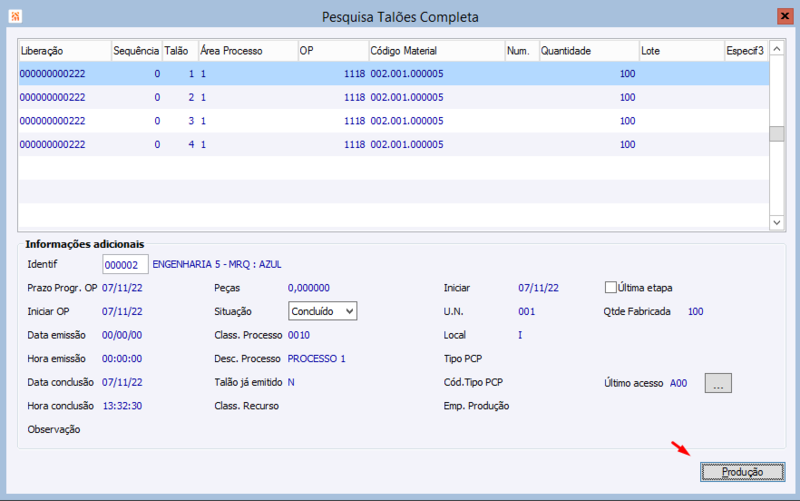The image size is (800, 501).
Task: Click the Prazo Progr. OP date 07/11/22
Action: (x=122, y=288)
